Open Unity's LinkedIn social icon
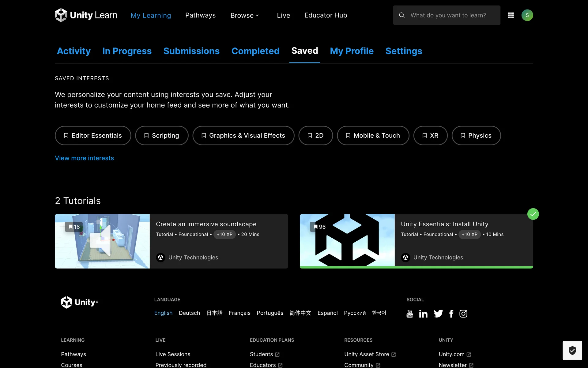The image size is (588, 368). [423, 313]
